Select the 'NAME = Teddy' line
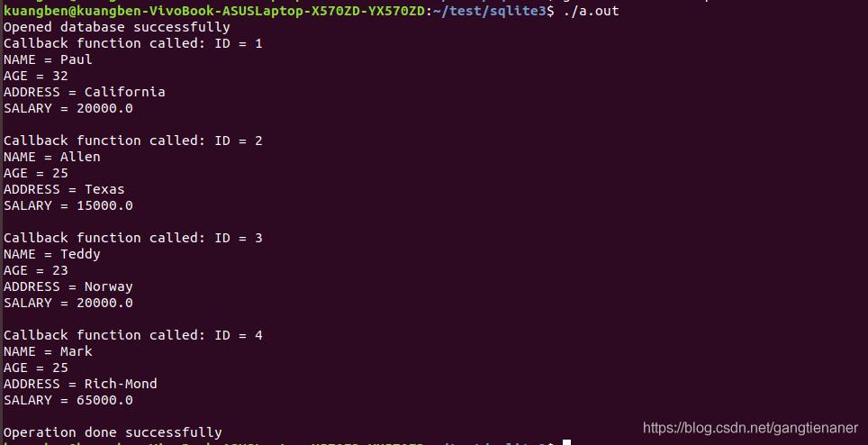This screenshot has height=445, width=868. pos(52,254)
